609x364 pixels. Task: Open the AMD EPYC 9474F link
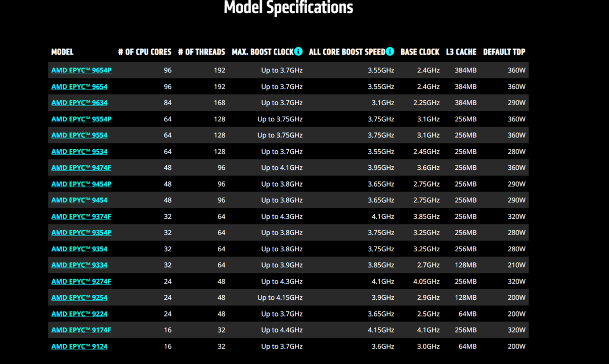click(81, 168)
